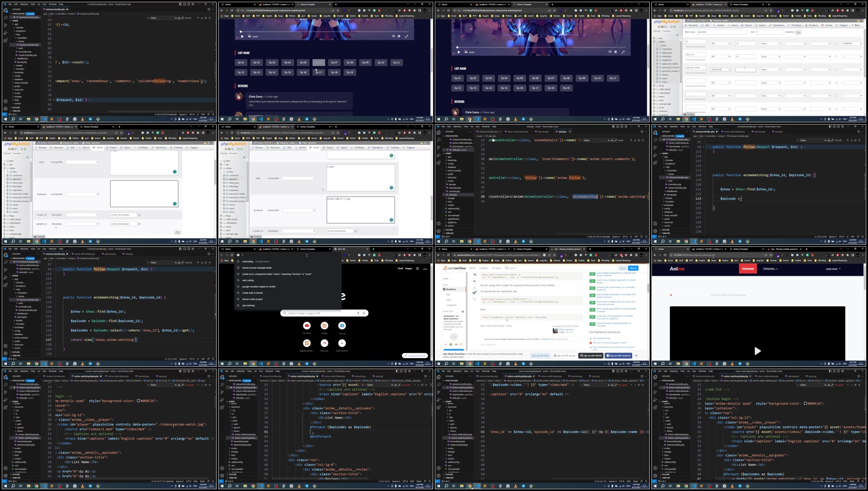Open Extensions icon in web.php VS Code activity bar

(x=438, y=163)
